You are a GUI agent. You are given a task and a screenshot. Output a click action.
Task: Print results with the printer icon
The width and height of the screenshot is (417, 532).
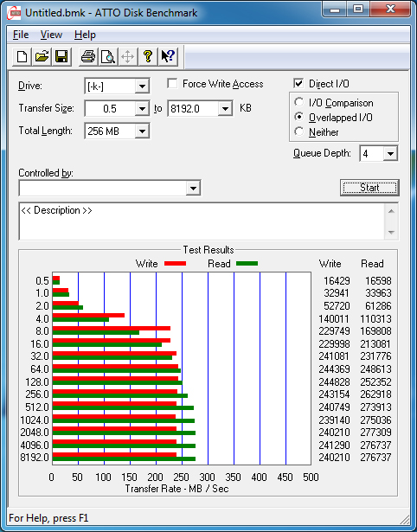point(88,57)
